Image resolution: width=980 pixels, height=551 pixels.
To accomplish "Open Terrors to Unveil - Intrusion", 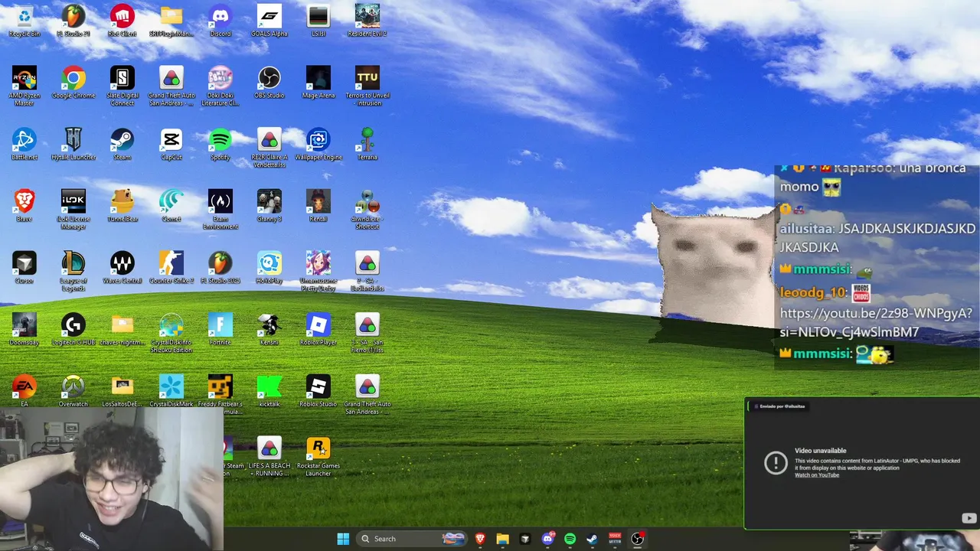I will point(367,86).
